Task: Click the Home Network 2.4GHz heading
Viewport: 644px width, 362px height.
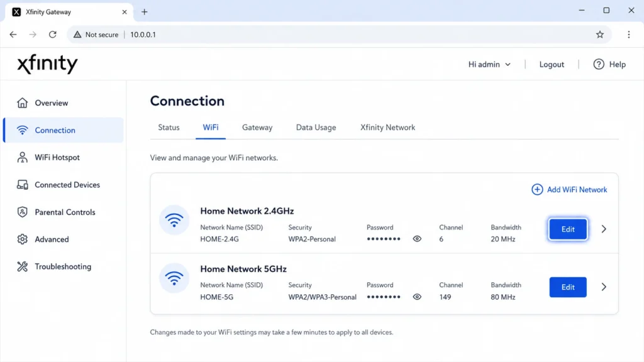Action: 247,211
